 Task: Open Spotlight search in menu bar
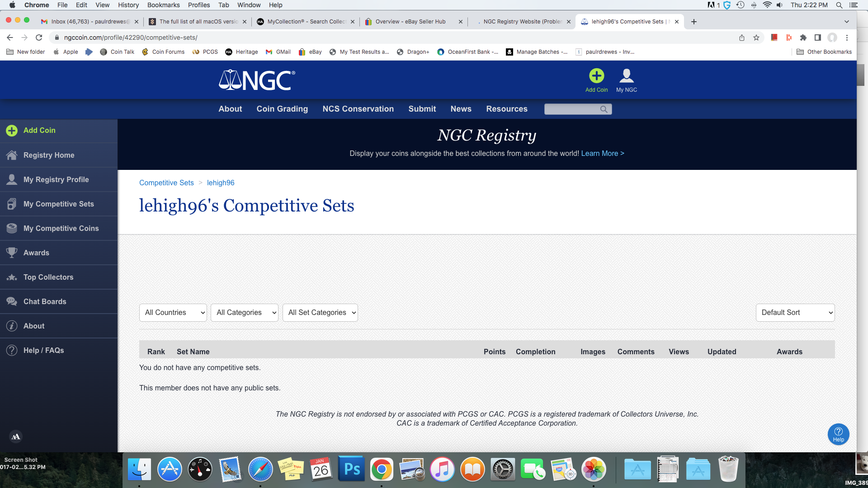click(x=839, y=5)
